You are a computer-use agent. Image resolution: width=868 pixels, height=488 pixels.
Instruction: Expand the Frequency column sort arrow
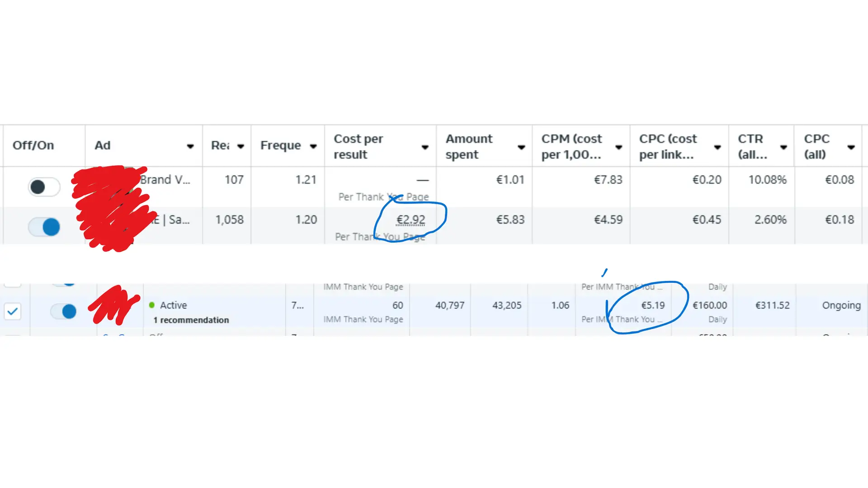313,146
